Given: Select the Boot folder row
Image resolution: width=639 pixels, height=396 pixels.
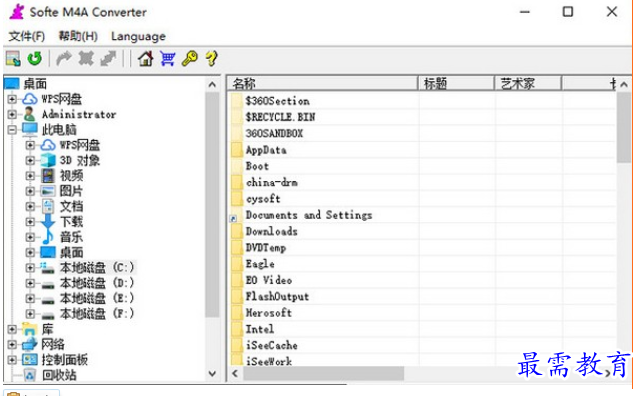Looking at the screenshot, I should [x=422, y=166].
